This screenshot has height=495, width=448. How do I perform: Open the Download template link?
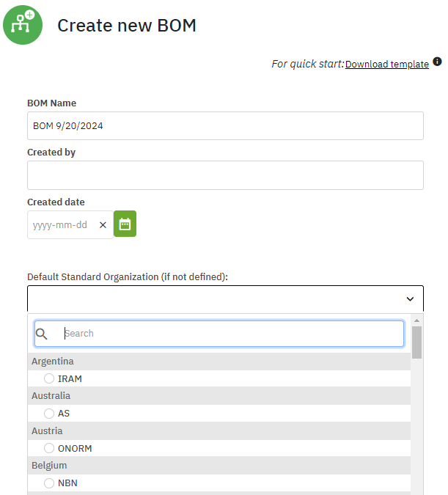click(x=386, y=65)
